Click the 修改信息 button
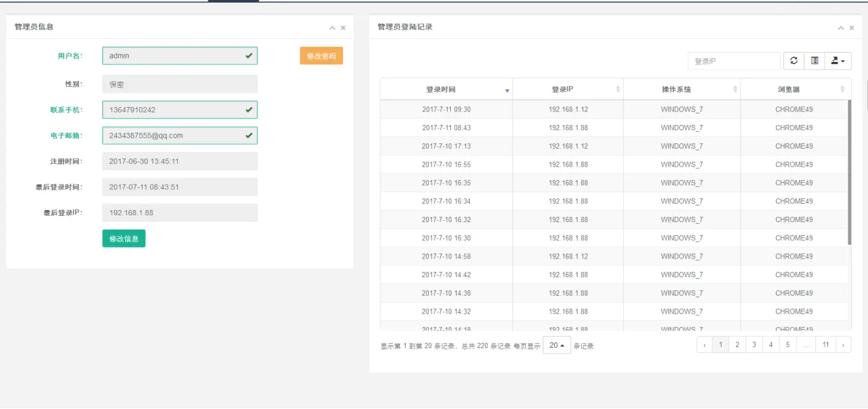 pyautogui.click(x=124, y=238)
